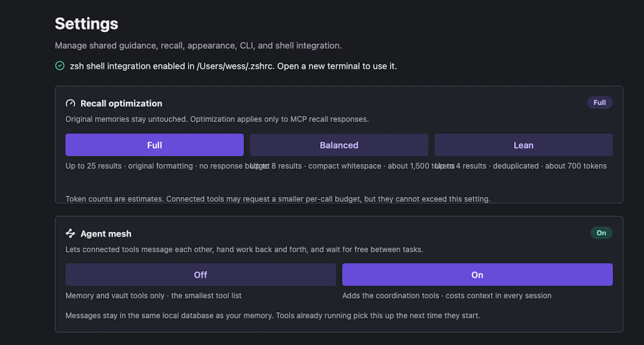Click the Agent mesh icon
Viewport: 644px width, 345px height.
[x=70, y=233]
